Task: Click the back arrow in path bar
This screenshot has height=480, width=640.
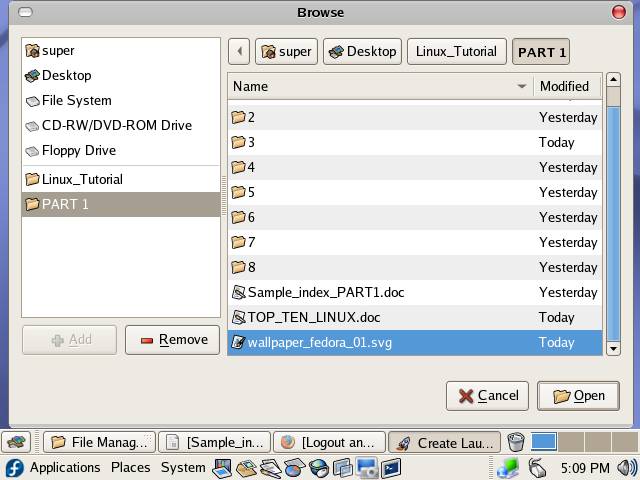Action: (x=238, y=52)
